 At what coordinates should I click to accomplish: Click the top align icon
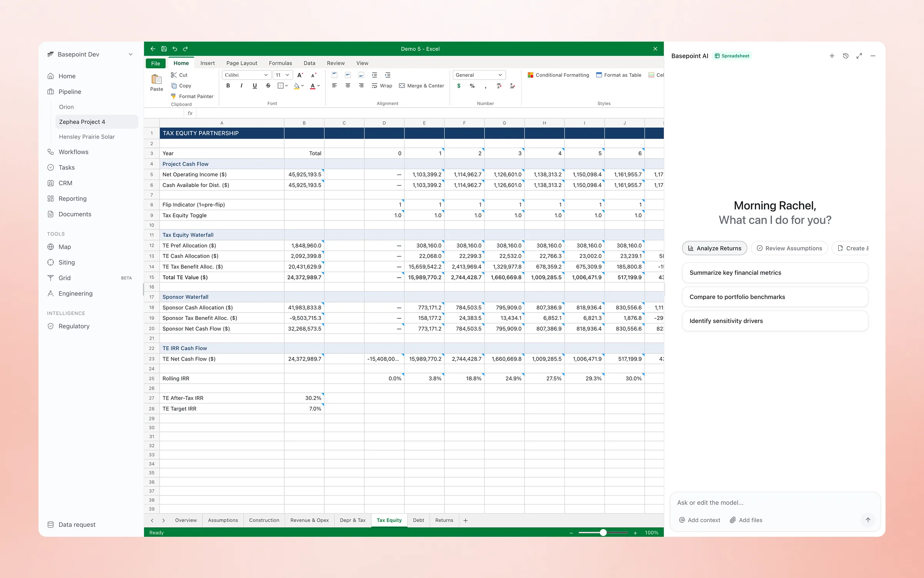334,75
